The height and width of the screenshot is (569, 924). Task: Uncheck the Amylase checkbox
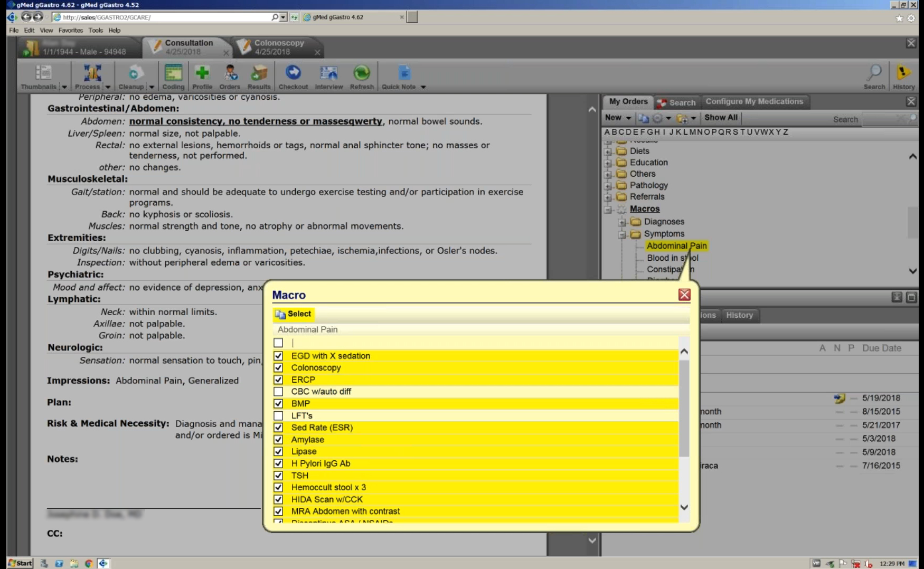[278, 440]
